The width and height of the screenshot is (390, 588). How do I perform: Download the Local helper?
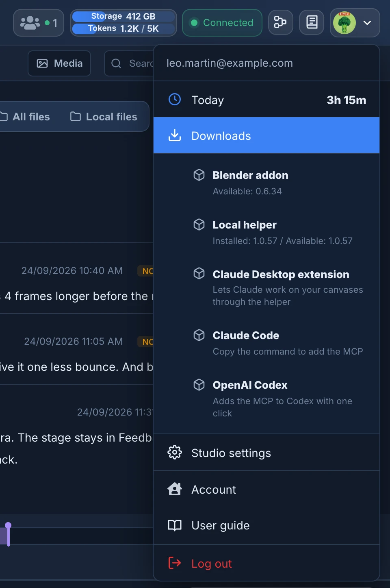pyautogui.click(x=266, y=232)
